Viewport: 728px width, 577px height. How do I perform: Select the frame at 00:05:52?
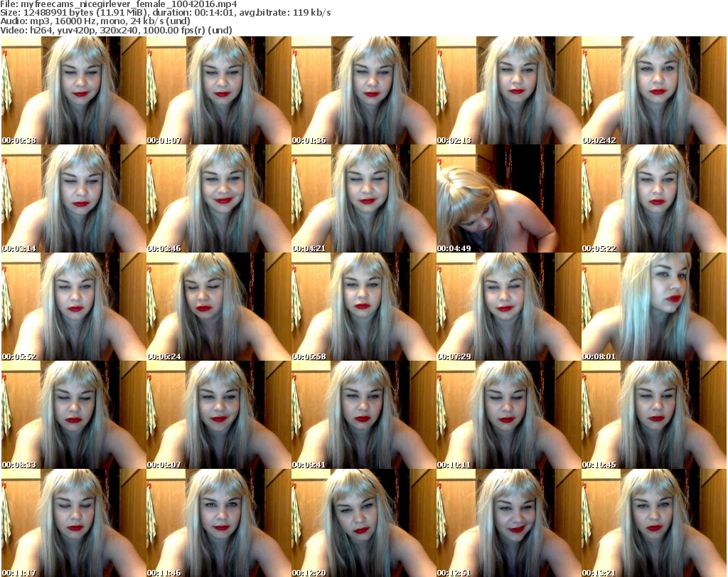(73, 307)
